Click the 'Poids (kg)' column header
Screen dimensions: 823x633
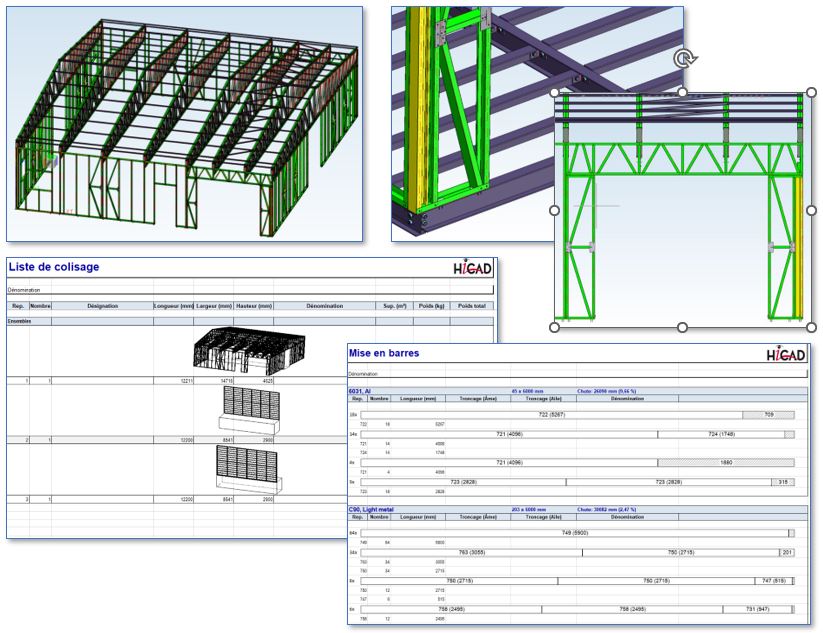click(x=431, y=306)
